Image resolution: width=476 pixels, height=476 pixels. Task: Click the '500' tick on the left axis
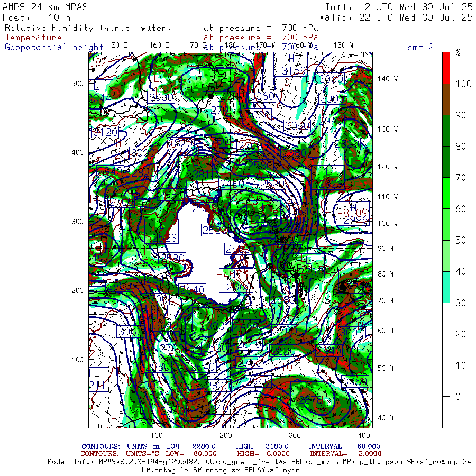[x=77, y=84]
